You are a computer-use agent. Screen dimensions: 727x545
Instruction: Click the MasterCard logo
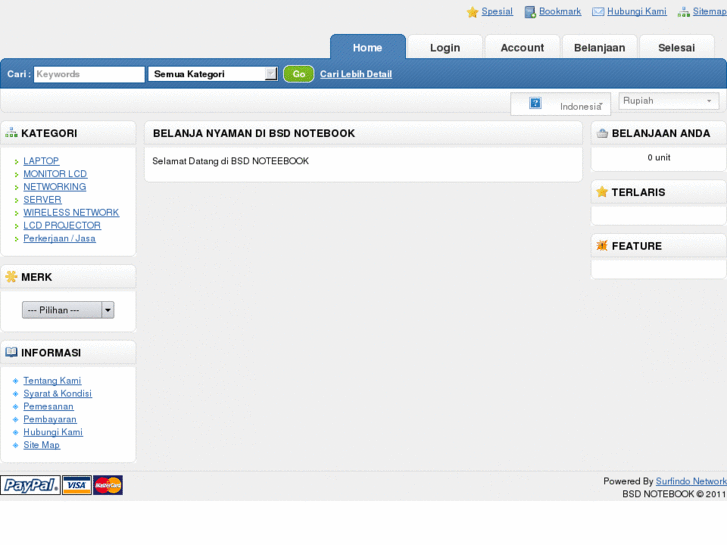coord(108,485)
